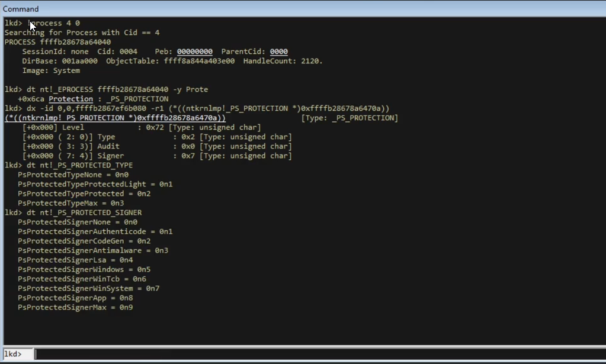Click the 'PROCESS ffffb28678a64040' line
The image size is (606, 364).
57,41
